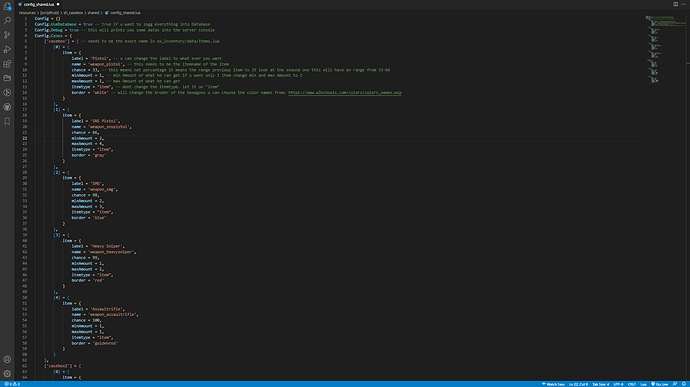Click the 'Config.Cases' text on line 4
Image resolution: width=690 pixels, height=387 pixels.
click(48, 36)
